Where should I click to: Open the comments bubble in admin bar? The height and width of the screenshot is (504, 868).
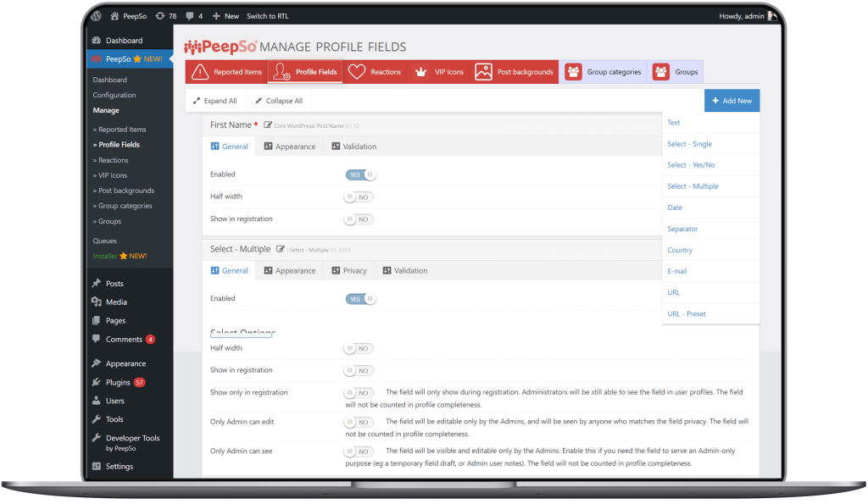click(190, 16)
